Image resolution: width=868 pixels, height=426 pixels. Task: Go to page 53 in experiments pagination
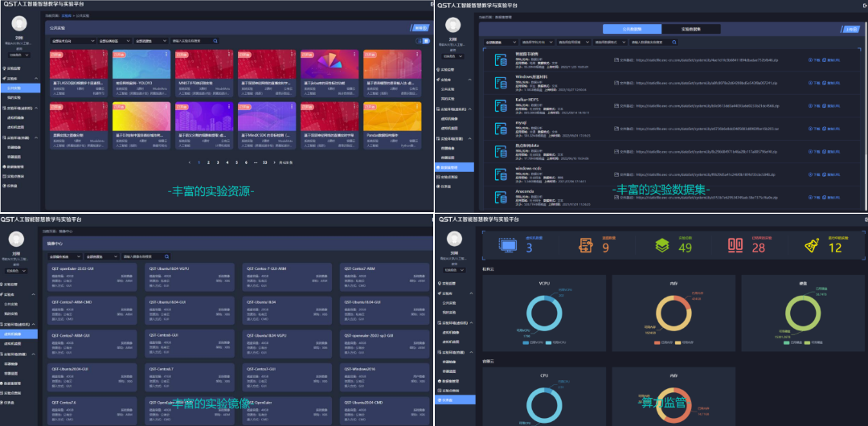264,162
